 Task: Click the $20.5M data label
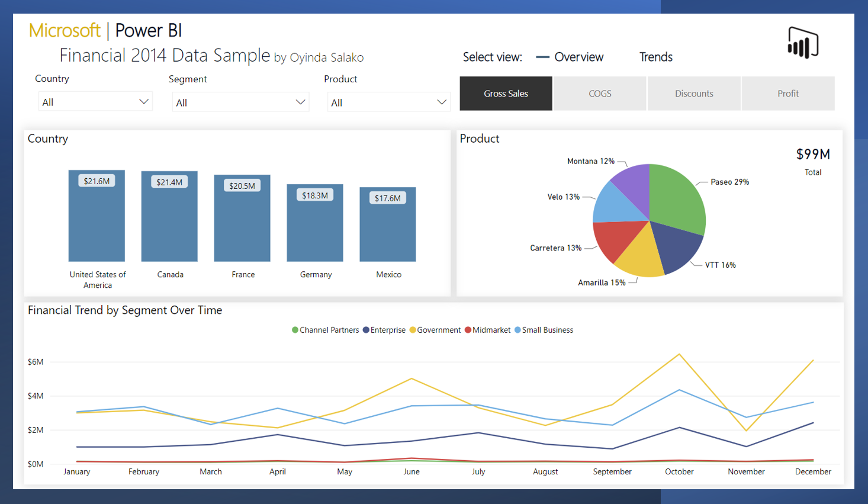(242, 186)
